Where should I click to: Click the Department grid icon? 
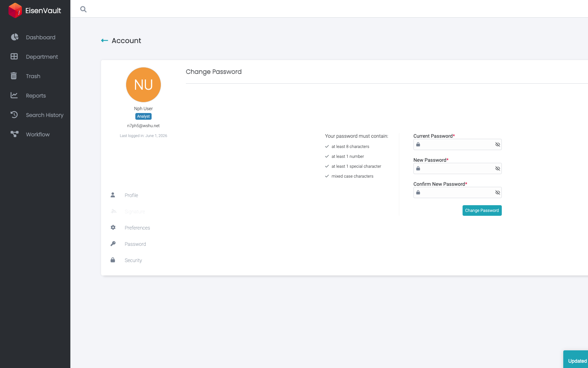point(14,57)
